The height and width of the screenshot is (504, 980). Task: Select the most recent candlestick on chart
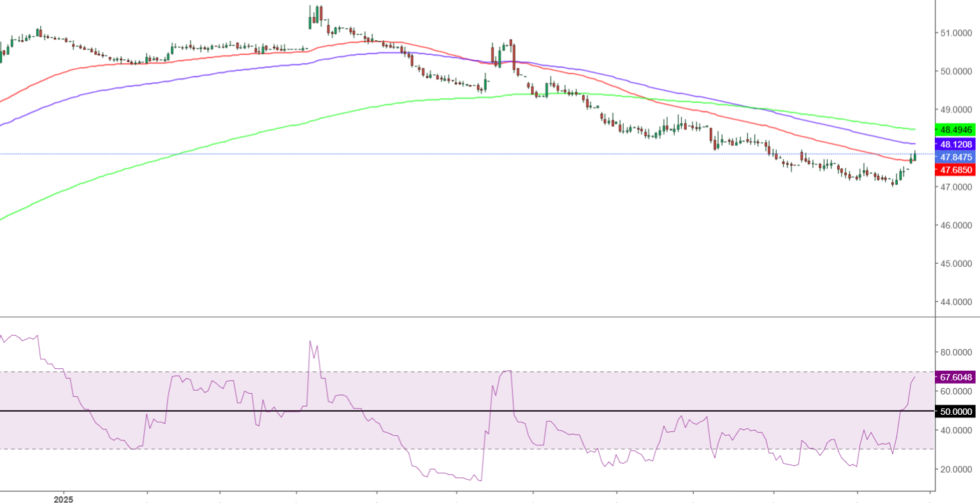click(x=915, y=157)
